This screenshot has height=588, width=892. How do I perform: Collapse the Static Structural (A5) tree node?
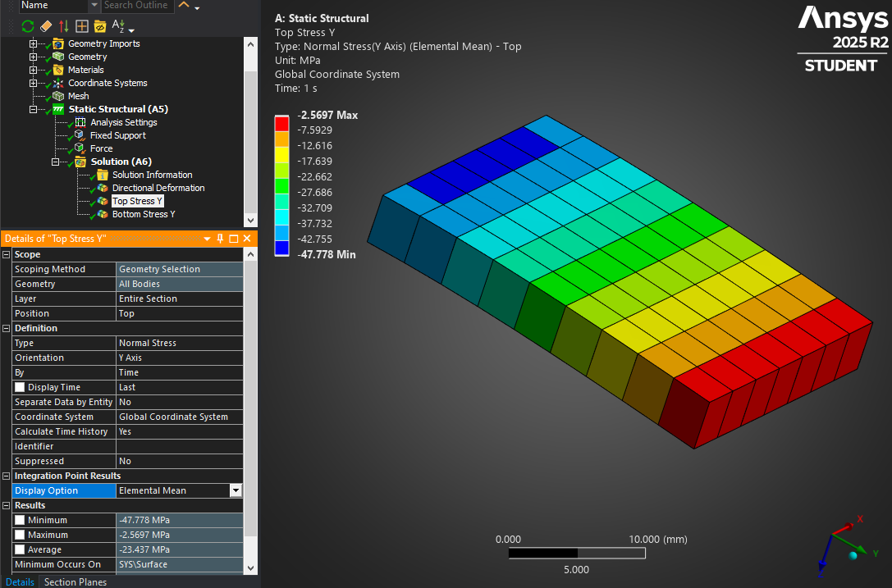pyautogui.click(x=34, y=109)
